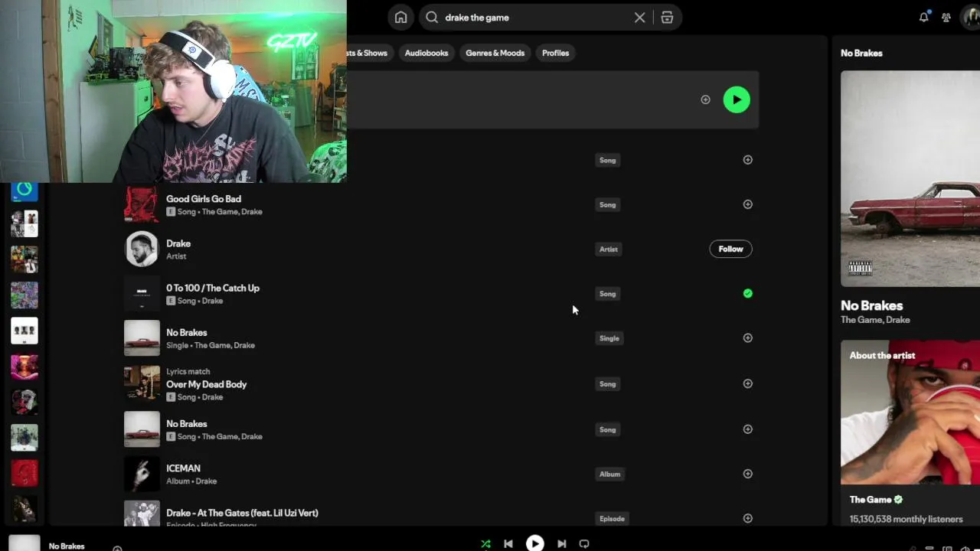Save the ICEMAN album to library
Viewport: 980px width, 551px height.
coord(748,474)
